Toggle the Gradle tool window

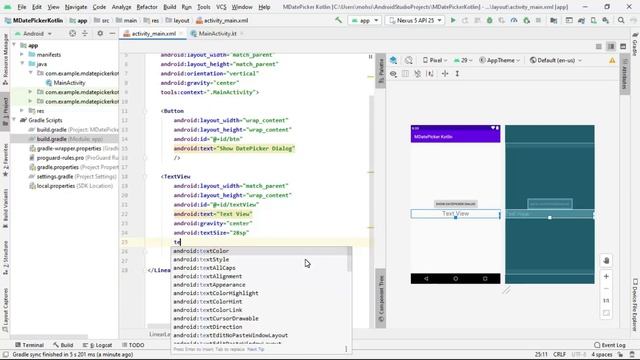(x=635, y=44)
